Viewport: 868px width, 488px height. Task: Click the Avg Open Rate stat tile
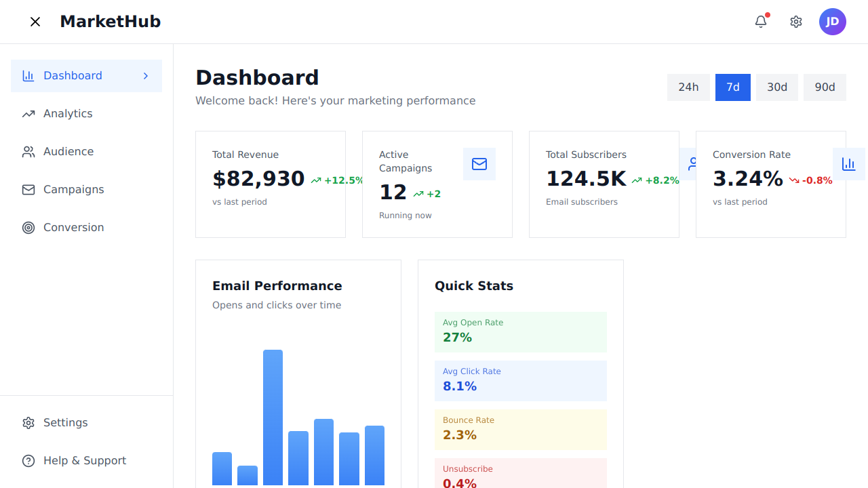[x=520, y=331]
